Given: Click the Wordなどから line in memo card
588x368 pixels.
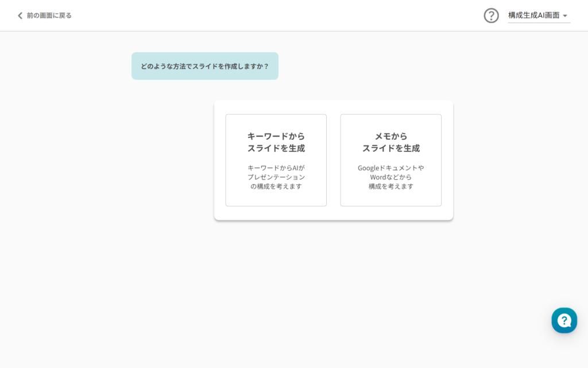Looking at the screenshot, I should 390,177.
